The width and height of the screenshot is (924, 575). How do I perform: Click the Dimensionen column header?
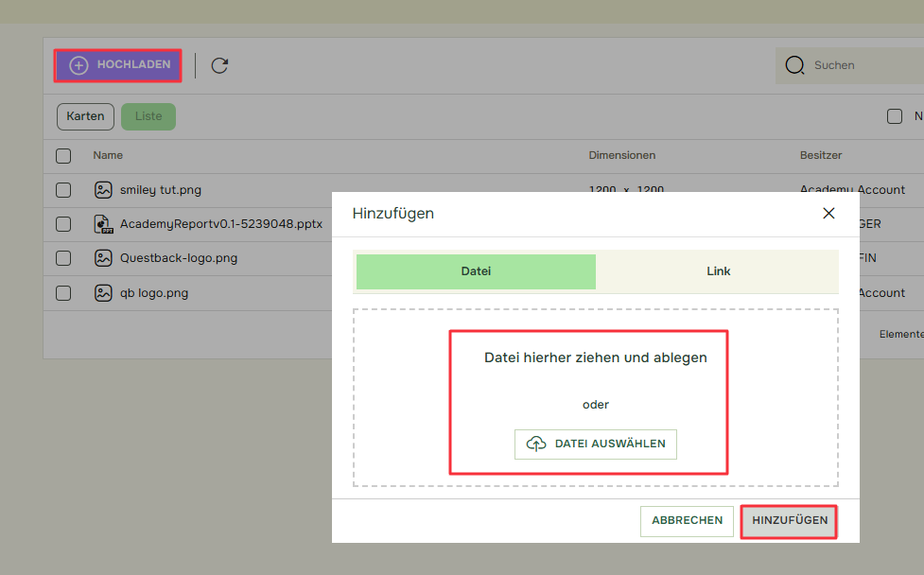click(621, 155)
